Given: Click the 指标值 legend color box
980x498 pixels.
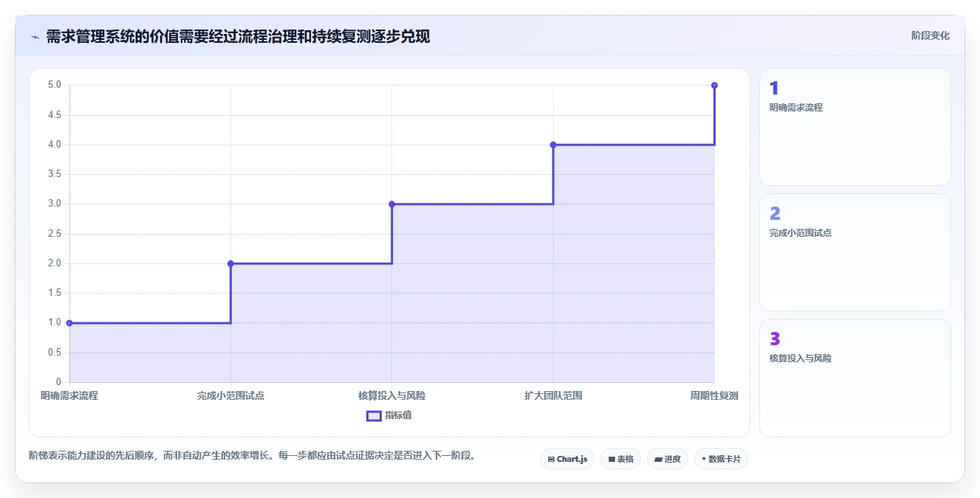Looking at the screenshot, I should 374,415.
